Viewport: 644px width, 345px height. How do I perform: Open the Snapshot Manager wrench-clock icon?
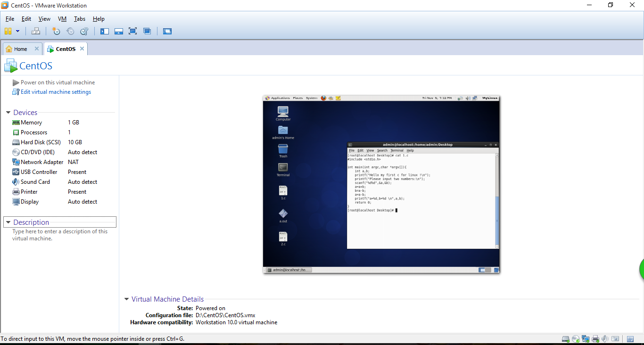pos(84,31)
